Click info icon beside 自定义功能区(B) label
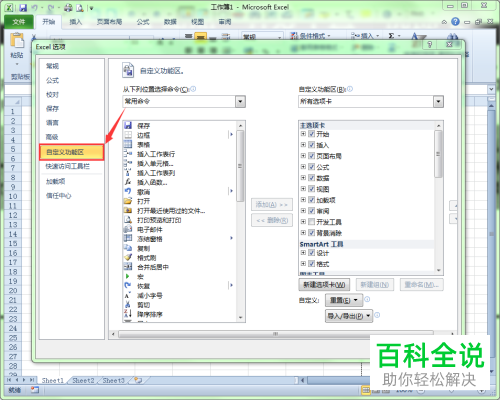 [x=350, y=89]
